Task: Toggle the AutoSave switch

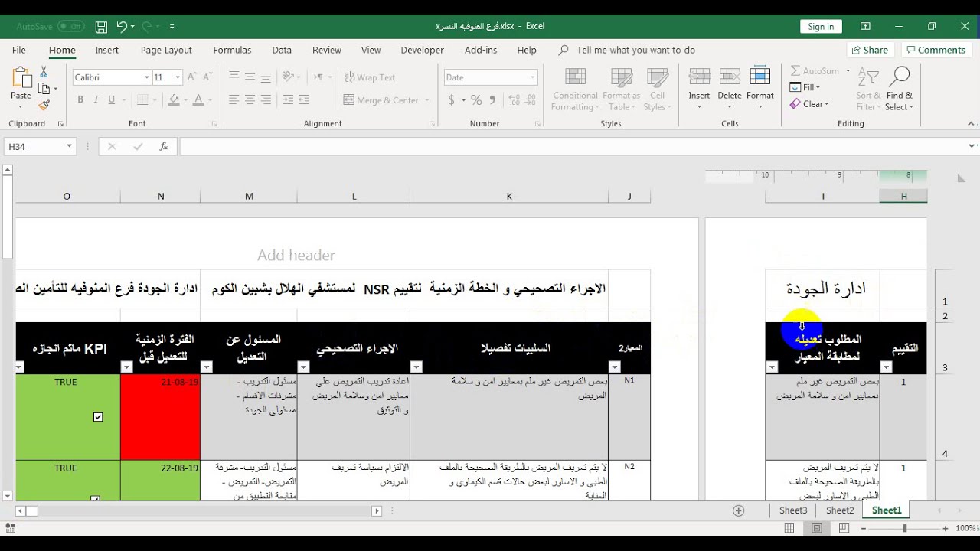Action: pyautogui.click(x=70, y=26)
